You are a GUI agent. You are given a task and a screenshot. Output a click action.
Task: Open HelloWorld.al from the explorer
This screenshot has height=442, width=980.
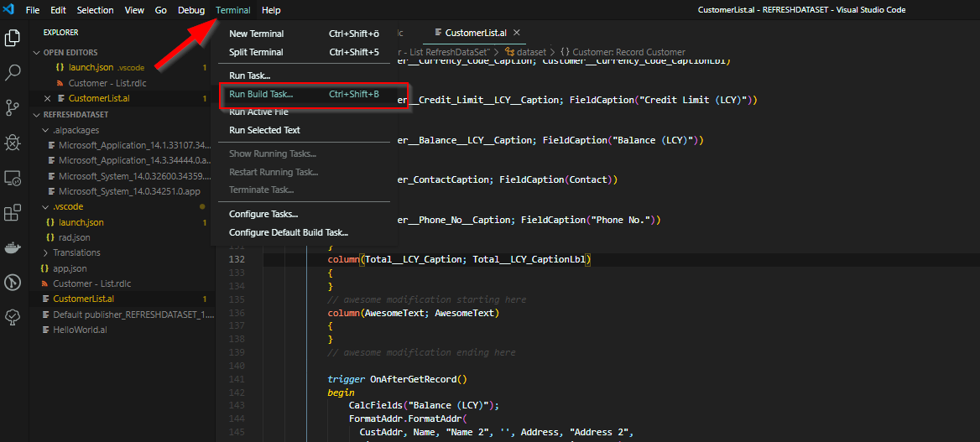(x=81, y=330)
